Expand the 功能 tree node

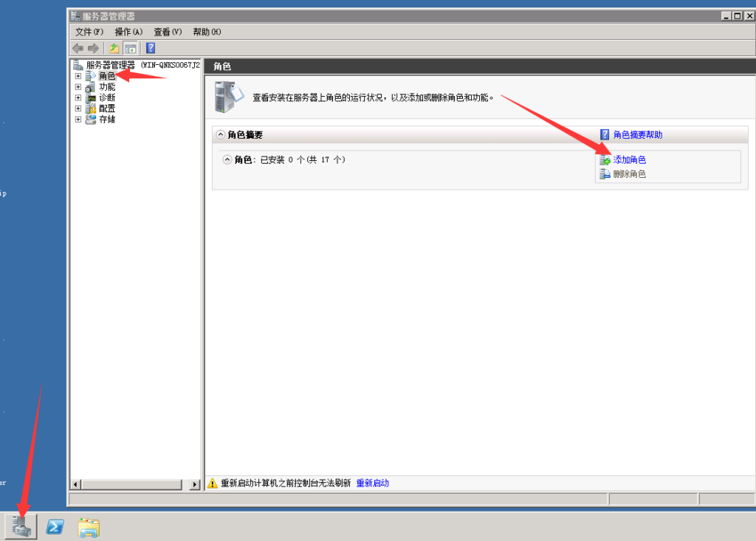coord(78,87)
